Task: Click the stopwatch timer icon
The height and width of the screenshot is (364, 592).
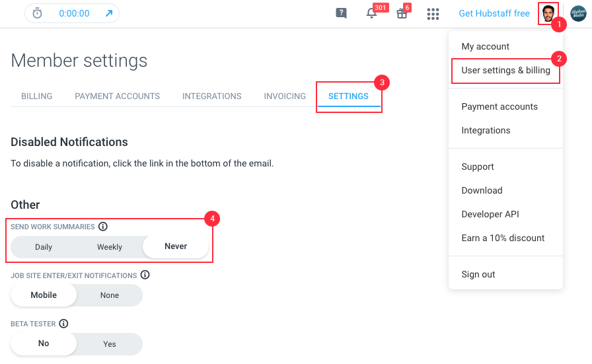Action: 38,13
